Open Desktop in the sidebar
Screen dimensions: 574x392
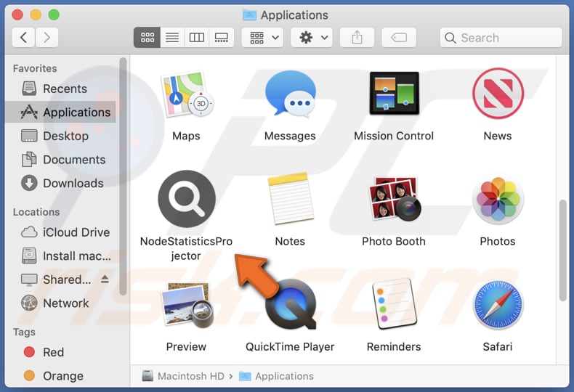[60, 136]
